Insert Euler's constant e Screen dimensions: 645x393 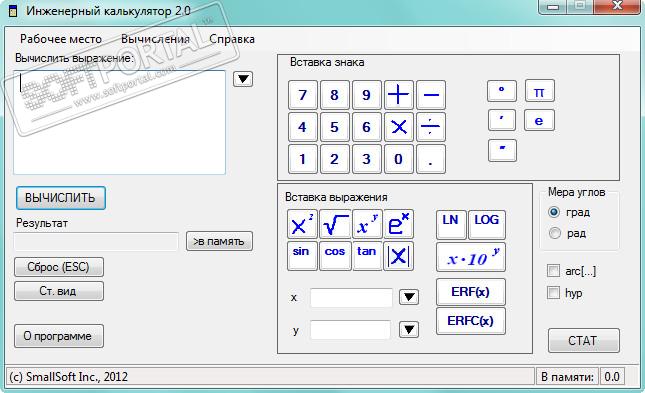(539, 120)
